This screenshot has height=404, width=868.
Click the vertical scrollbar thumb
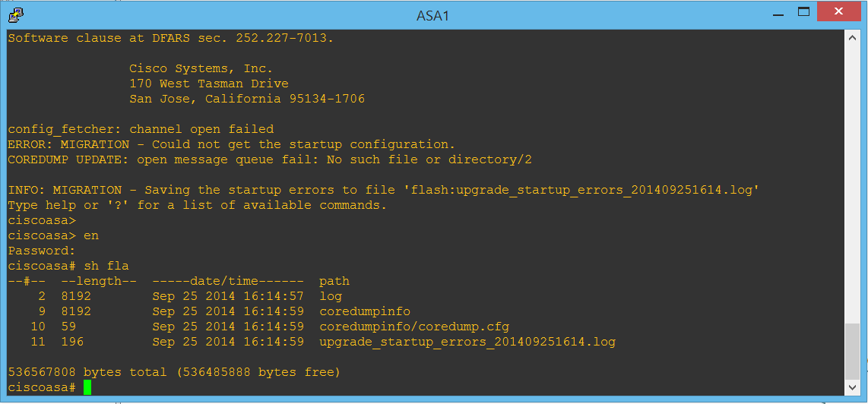tap(853, 350)
